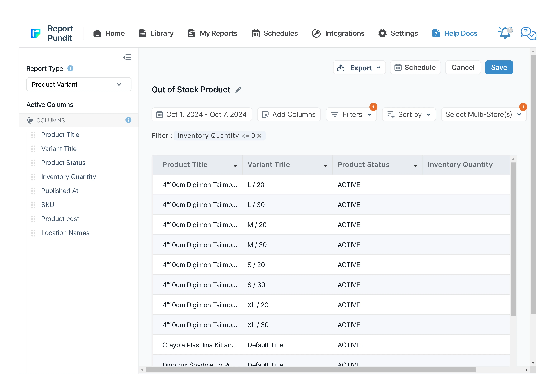This screenshot has width=555, height=392.
Task: Click the Report Pundit logo
Action: pos(36,33)
